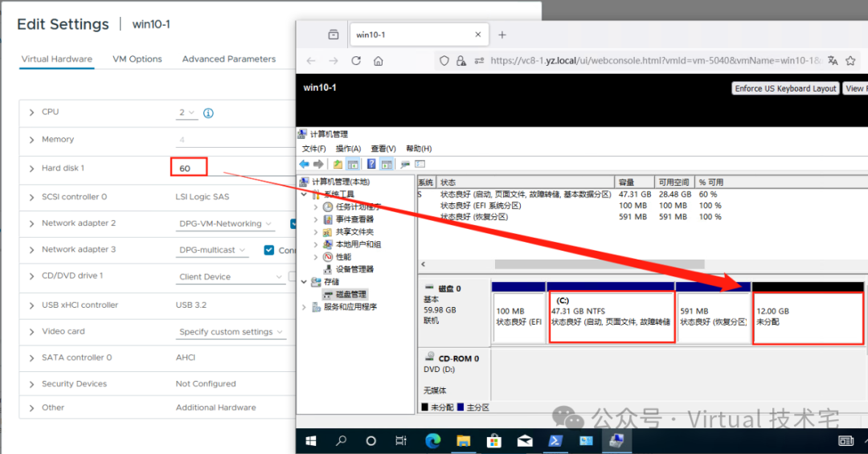
Task: Collapse the 存储 tree node
Action: point(304,282)
